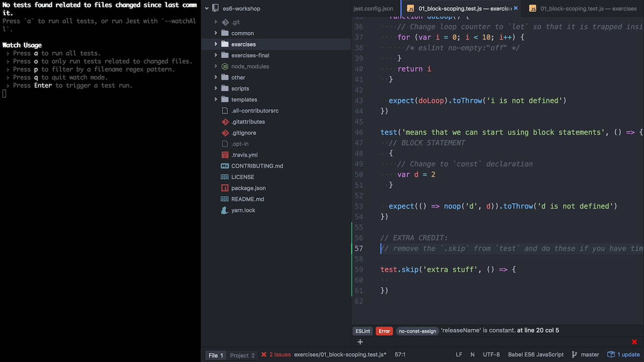Click JS icon on the active tab
644x362 pixels.
pyautogui.click(x=411, y=9)
